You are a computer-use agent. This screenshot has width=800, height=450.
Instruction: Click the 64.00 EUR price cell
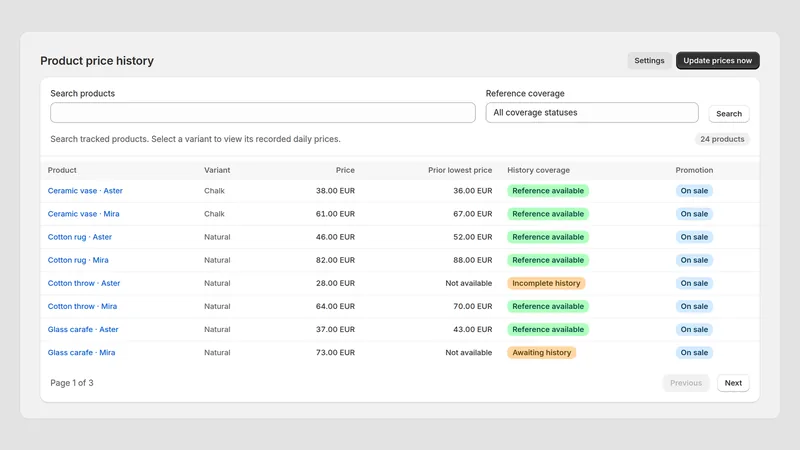click(x=335, y=306)
